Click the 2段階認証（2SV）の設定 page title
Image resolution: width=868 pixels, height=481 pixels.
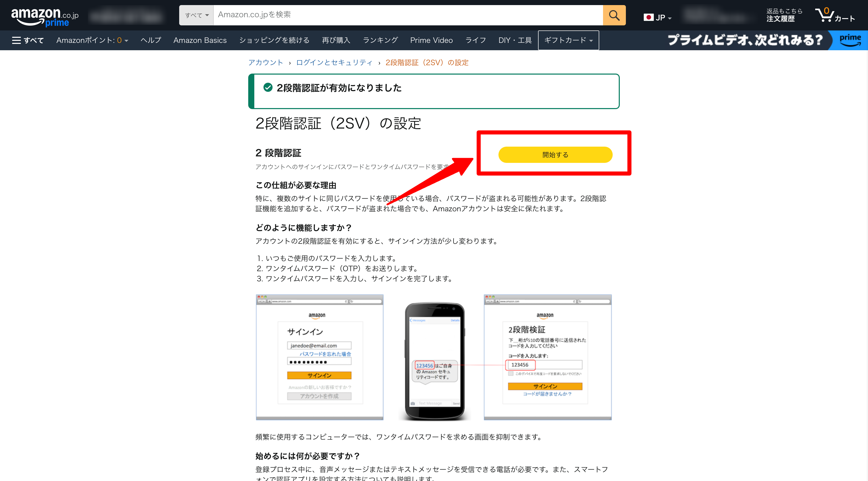click(x=338, y=123)
